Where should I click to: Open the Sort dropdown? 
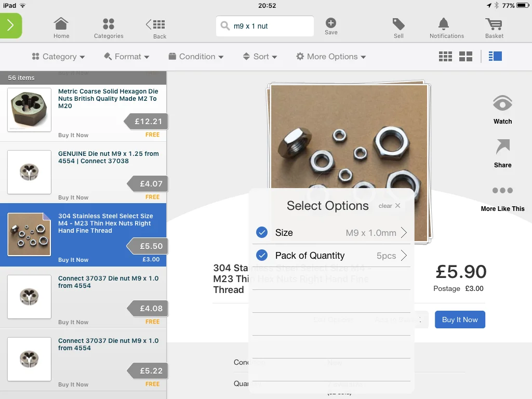pos(260,57)
